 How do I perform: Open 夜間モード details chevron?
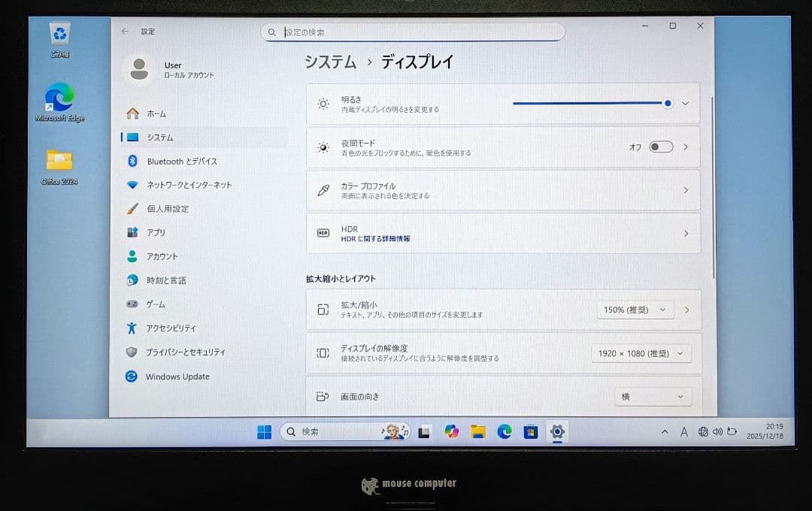pyautogui.click(x=686, y=147)
